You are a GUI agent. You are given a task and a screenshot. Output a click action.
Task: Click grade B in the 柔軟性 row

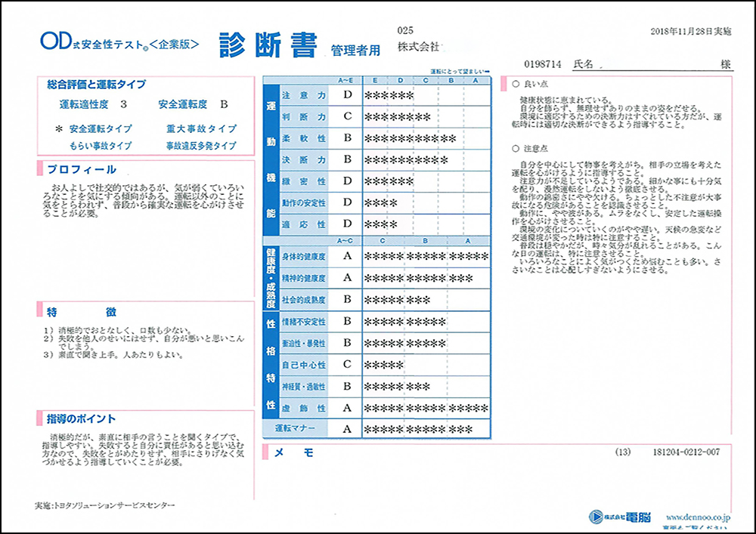(x=347, y=138)
